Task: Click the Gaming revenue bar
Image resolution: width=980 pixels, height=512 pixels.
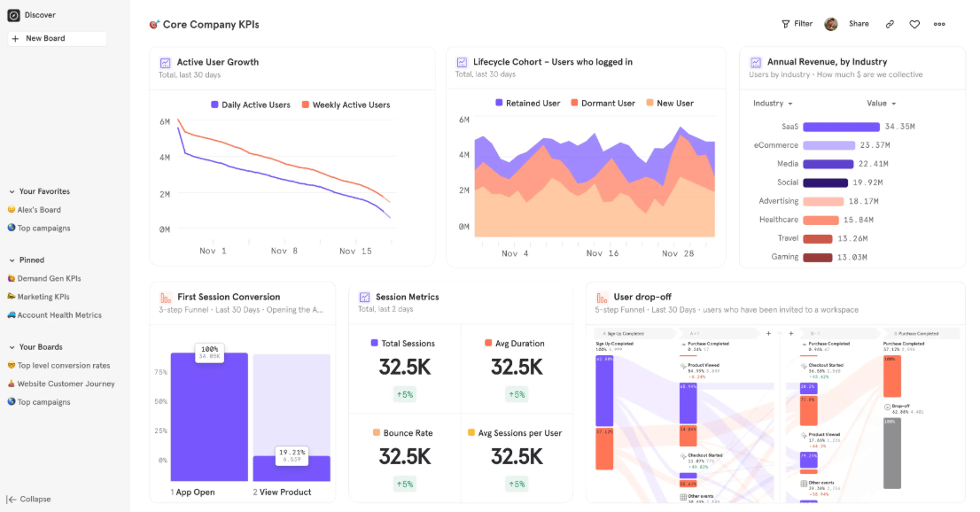Action: [x=818, y=258]
